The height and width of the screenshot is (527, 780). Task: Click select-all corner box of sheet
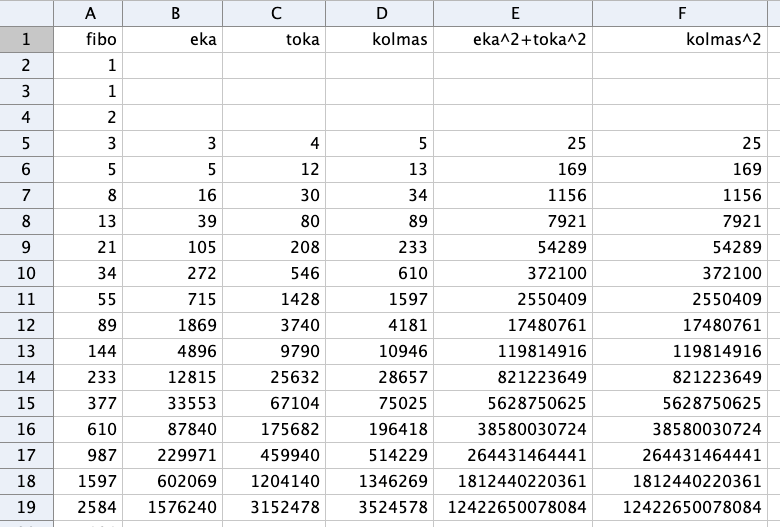[x=26, y=13]
